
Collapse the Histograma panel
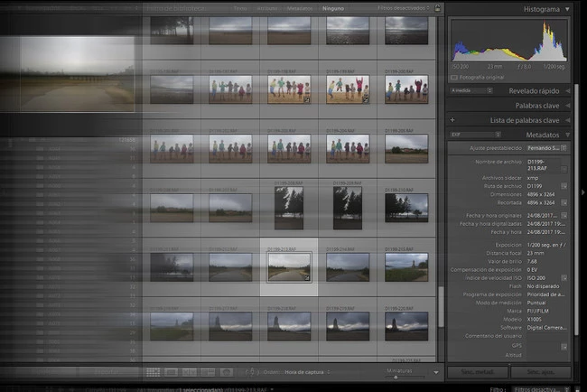click(x=567, y=9)
